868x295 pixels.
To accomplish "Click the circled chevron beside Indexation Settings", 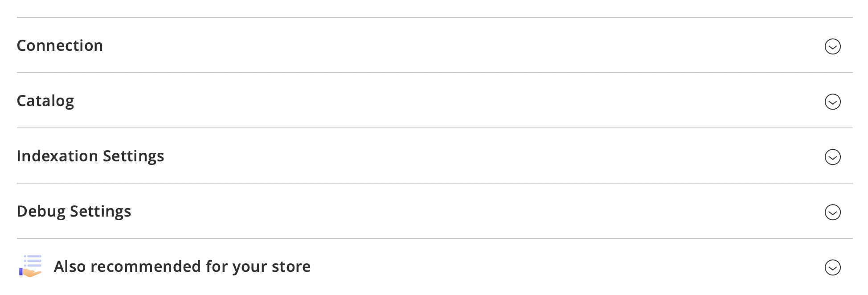I will pyautogui.click(x=832, y=157).
